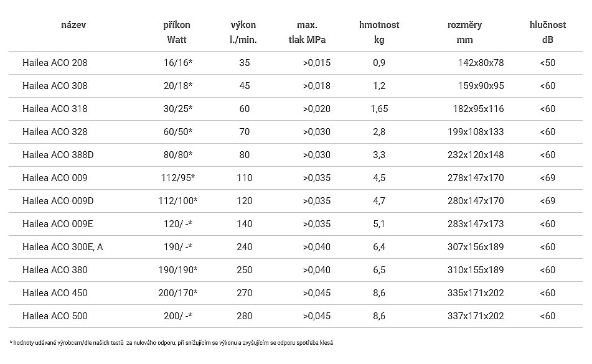Select Hailea ACO 388D in the table
The image size is (592, 364).
tap(58, 155)
